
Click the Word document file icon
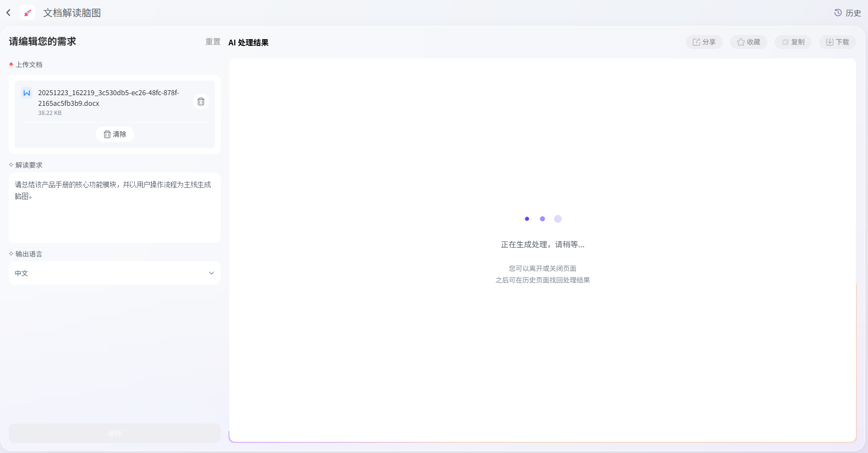27,93
